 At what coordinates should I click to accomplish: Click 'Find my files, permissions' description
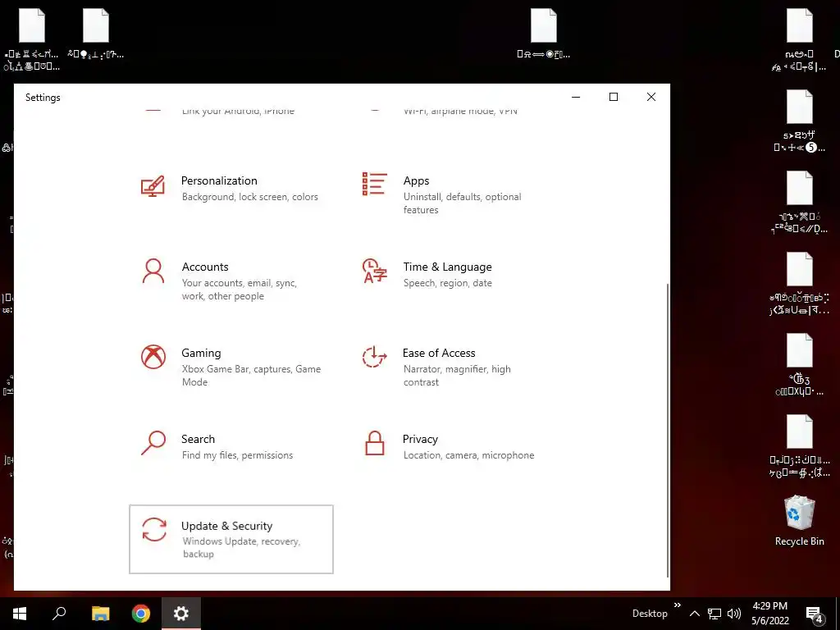pyautogui.click(x=237, y=455)
